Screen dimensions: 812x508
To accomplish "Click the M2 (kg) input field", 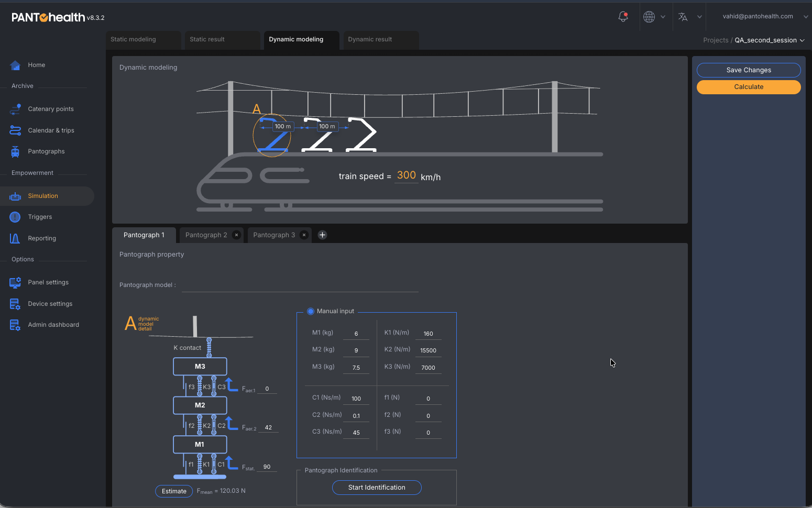I will pyautogui.click(x=356, y=350).
